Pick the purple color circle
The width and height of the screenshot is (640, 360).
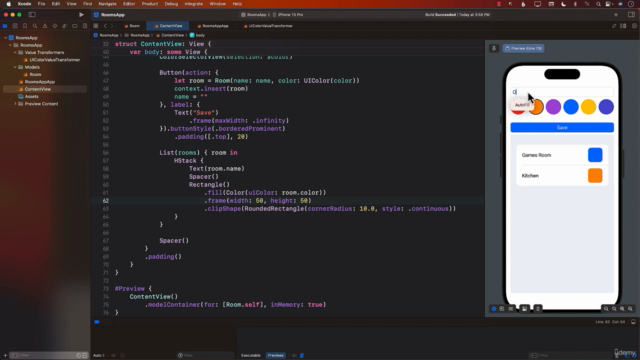click(553, 107)
